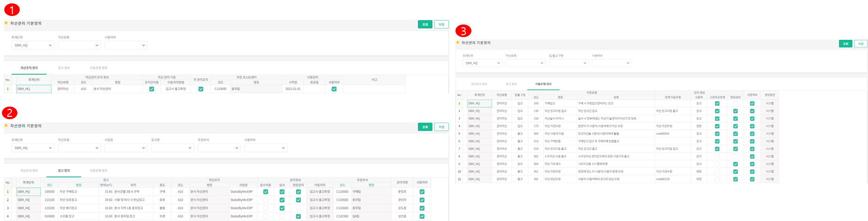The height and width of the screenshot is (221, 868).
Task: Open 창고명 dropdown in panel 2
Action: point(172,148)
